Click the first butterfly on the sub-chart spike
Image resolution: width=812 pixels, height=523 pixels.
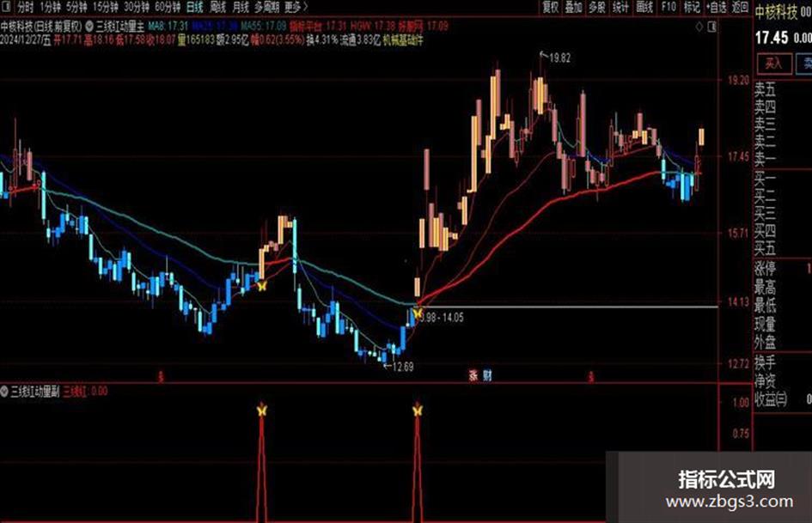[x=261, y=410]
